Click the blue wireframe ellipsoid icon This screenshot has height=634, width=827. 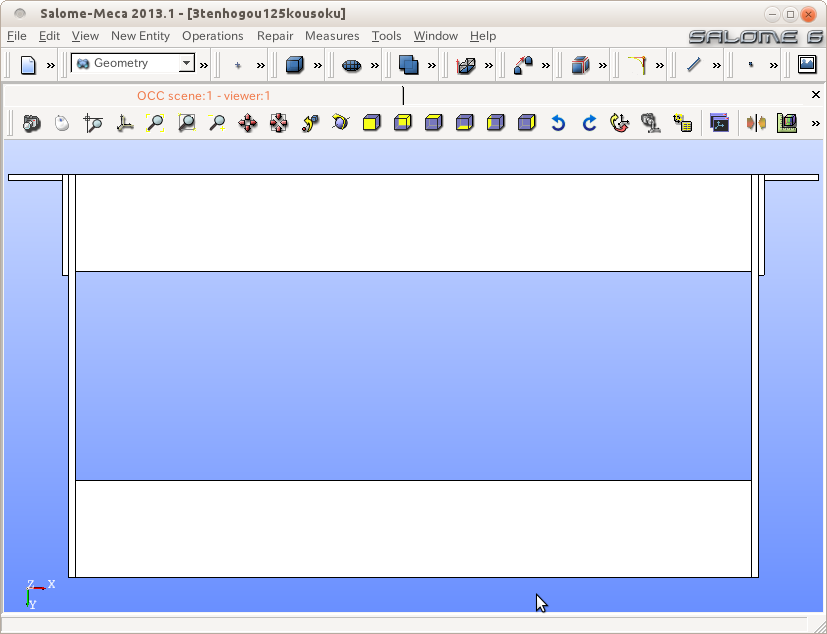pos(351,65)
